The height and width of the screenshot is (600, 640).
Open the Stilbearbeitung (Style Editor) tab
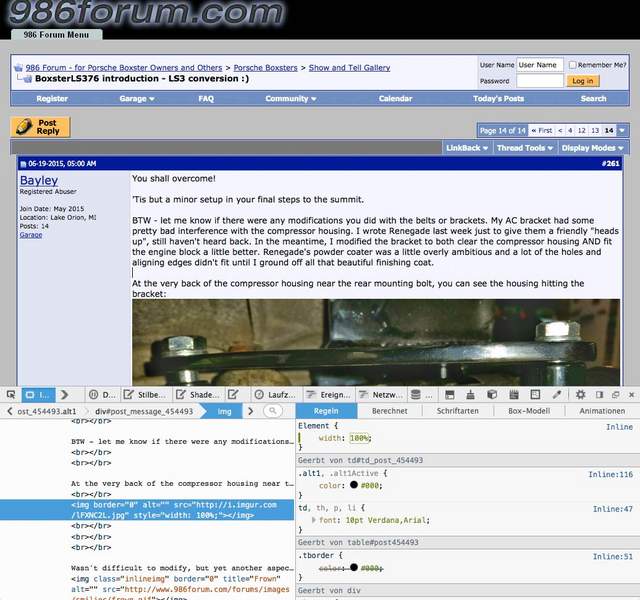point(146,395)
